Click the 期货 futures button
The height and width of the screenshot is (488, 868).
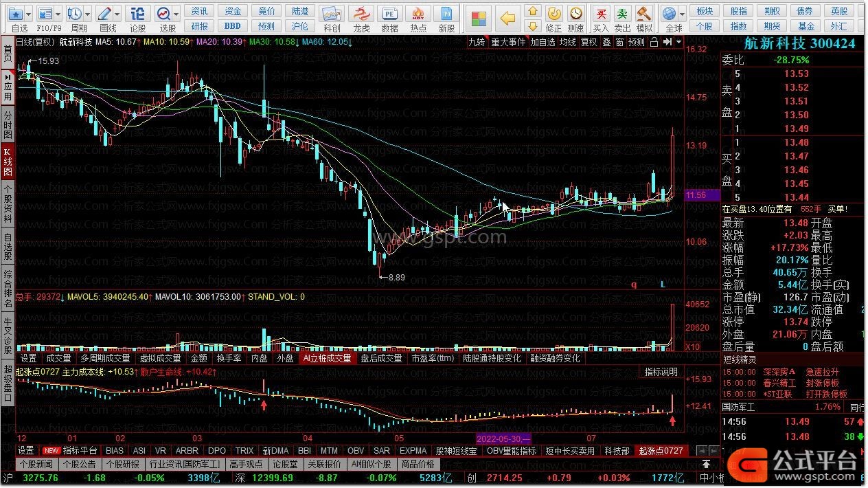[772, 26]
